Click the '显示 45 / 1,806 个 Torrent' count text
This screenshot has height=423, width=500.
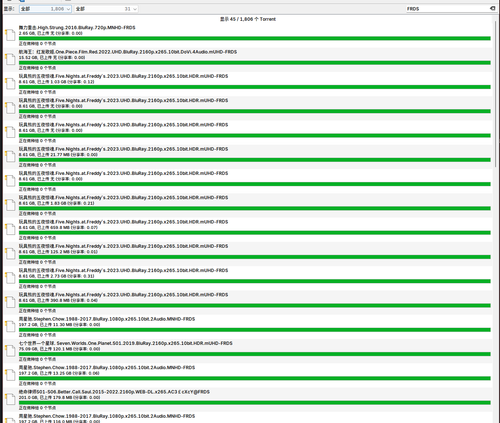tap(248, 19)
